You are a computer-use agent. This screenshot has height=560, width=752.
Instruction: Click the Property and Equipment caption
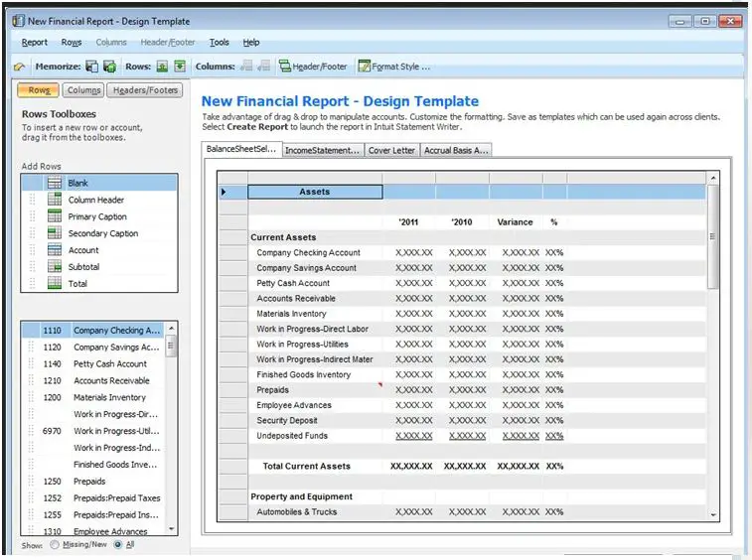click(x=301, y=496)
